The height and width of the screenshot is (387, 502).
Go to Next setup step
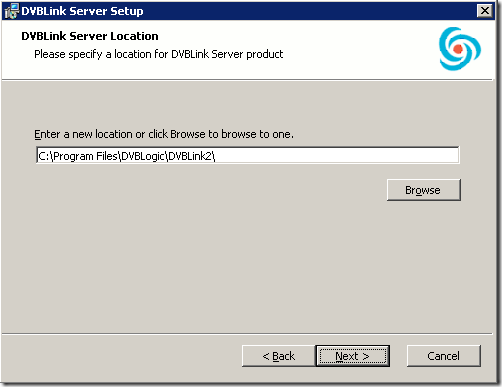pyautogui.click(x=352, y=356)
